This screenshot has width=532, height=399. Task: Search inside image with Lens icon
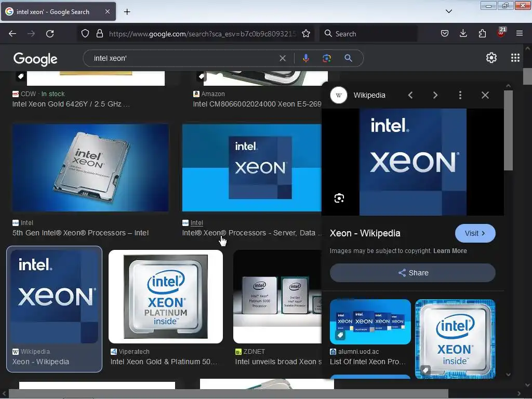(339, 198)
